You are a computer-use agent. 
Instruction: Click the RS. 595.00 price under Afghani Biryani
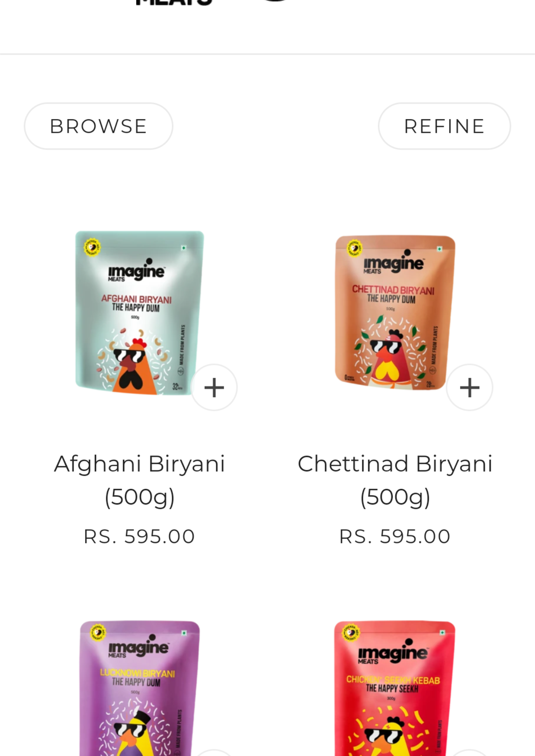[139, 536]
